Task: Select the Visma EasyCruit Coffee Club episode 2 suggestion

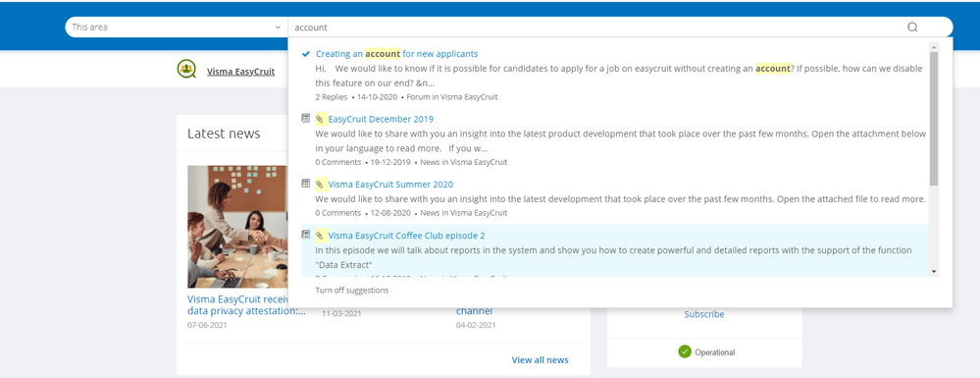Action: coord(615,250)
